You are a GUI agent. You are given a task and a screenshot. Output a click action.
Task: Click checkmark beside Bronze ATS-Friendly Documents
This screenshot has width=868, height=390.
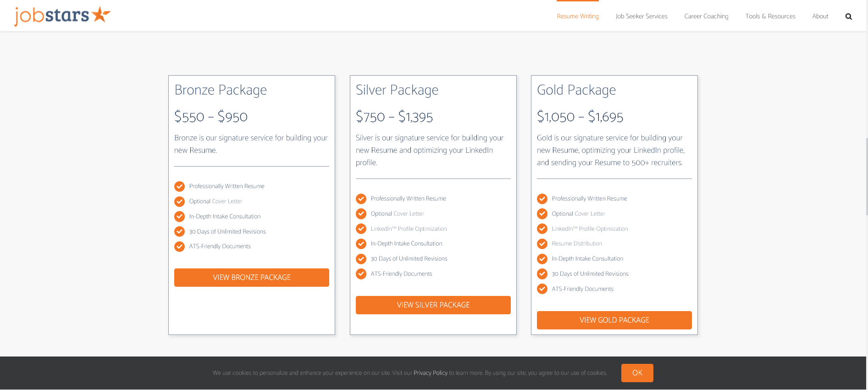point(180,246)
